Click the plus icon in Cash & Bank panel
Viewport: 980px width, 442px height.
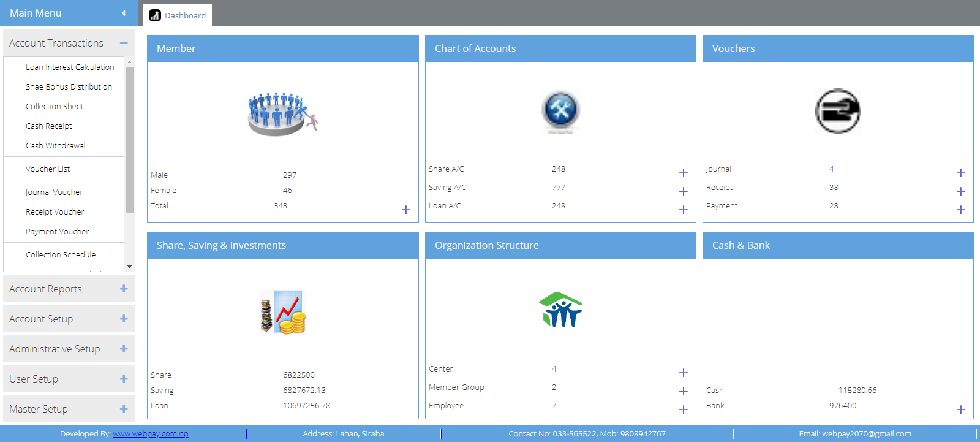(x=960, y=410)
